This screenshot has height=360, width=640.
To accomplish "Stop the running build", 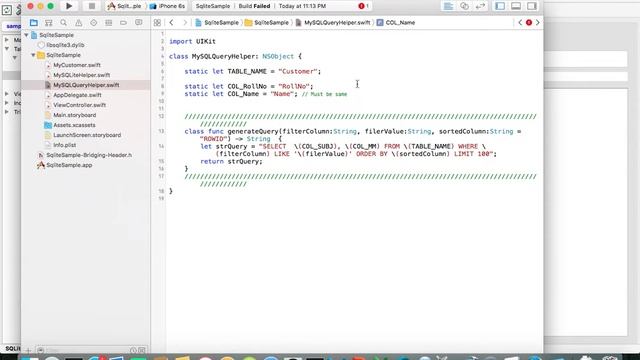I will click(x=91, y=6).
